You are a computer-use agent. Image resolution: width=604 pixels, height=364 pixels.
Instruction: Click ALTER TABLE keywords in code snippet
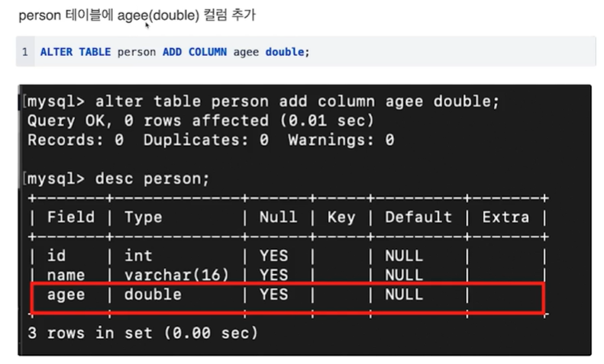point(76,52)
